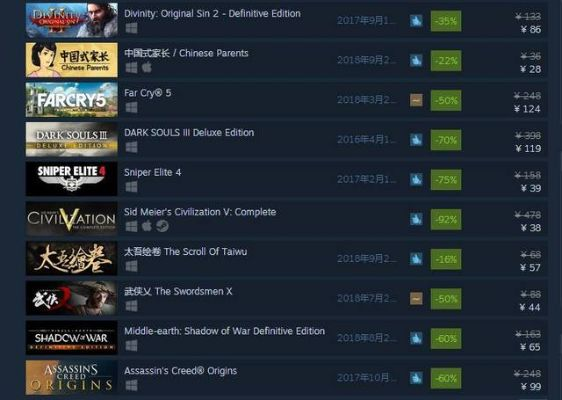Click the Windows icon under DARK SOULS III Deluxe Edition

pos(132,147)
